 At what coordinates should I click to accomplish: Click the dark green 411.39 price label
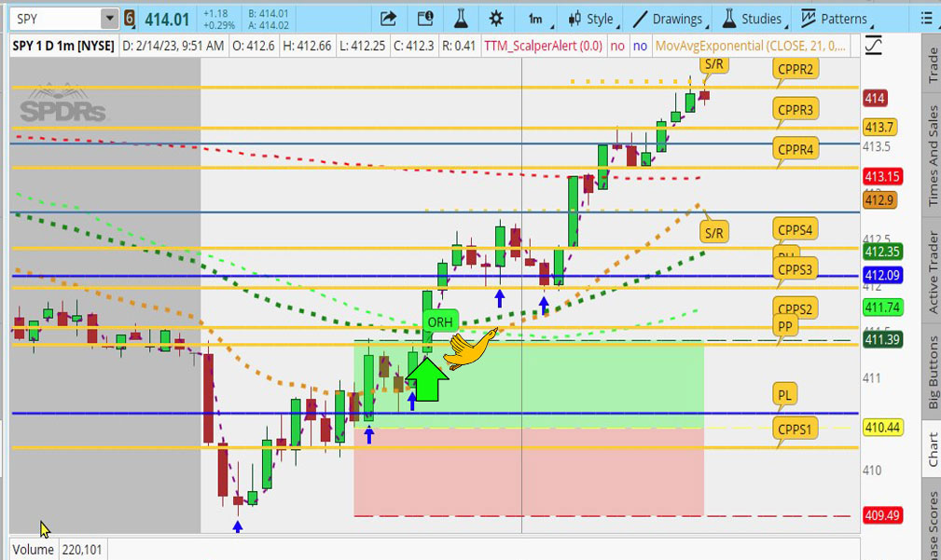point(882,339)
